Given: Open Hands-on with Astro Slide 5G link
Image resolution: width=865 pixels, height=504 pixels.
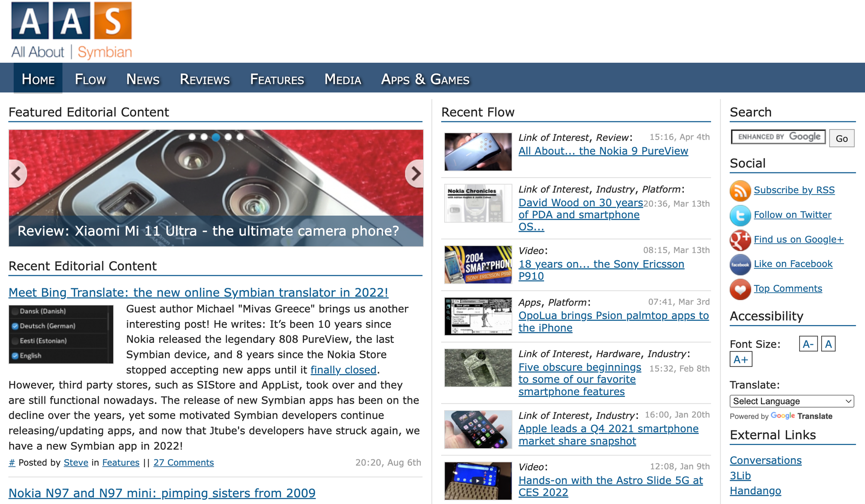Looking at the screenshot, I should pos(611,486).
